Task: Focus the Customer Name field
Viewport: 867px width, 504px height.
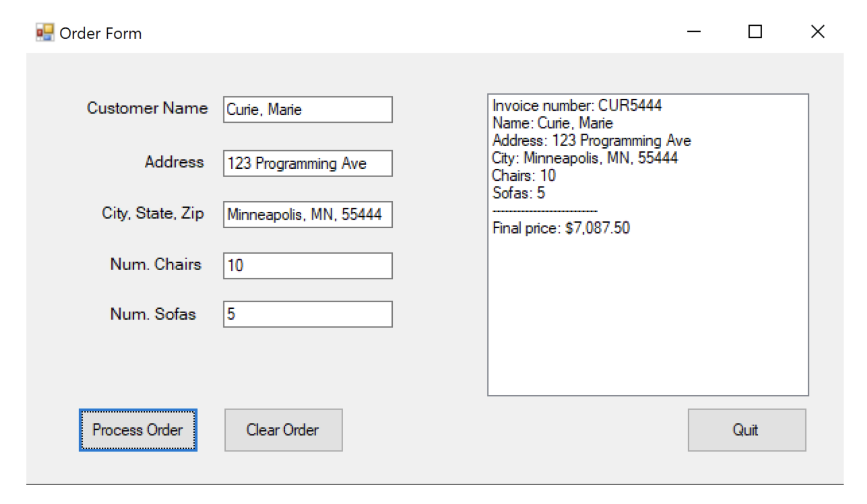Action: [308, 110]
